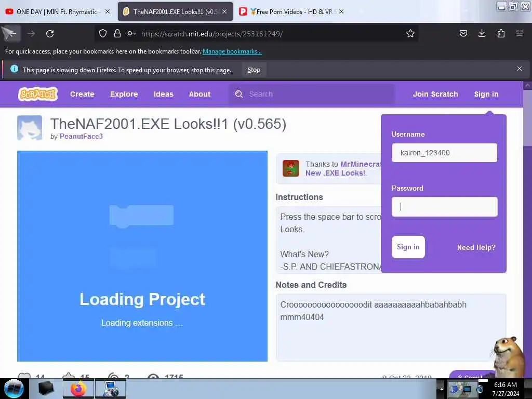Screen dimensions: 532x399
Task: Click the Password input field
Action: (445, 207)
